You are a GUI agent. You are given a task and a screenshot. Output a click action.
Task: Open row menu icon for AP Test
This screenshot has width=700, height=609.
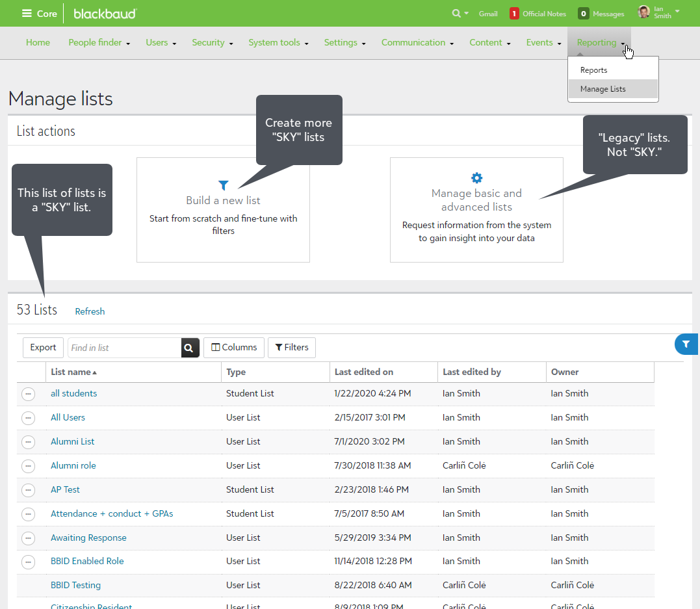point(28,490)
